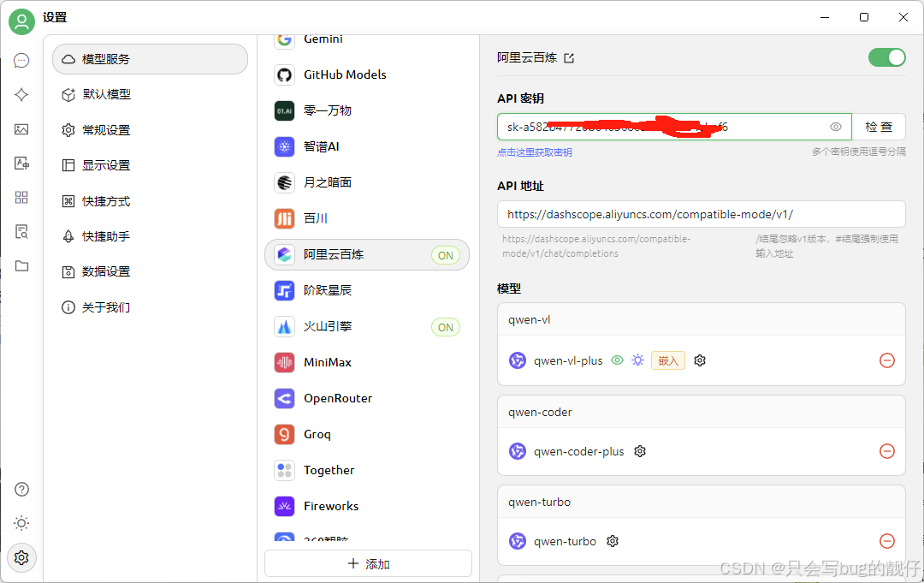This screenshot has width=924, height=583.
Task: Select the 阶跃星辰 provider
Action: 367,290
